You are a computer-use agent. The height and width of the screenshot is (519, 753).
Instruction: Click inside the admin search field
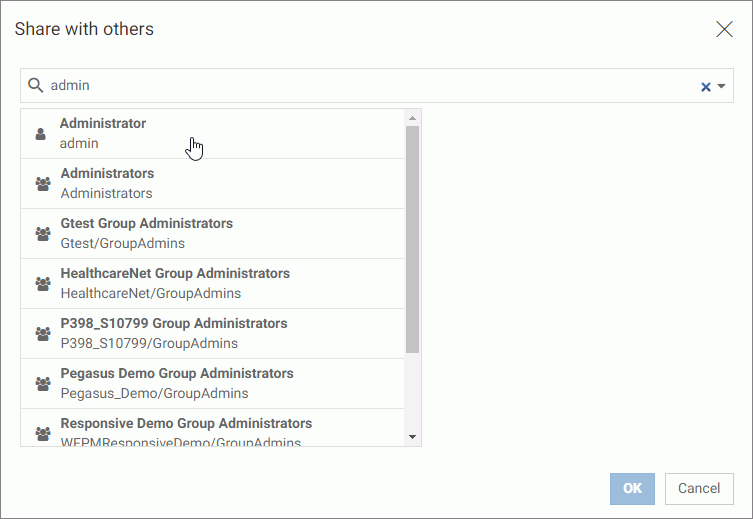tap(360, 86)
